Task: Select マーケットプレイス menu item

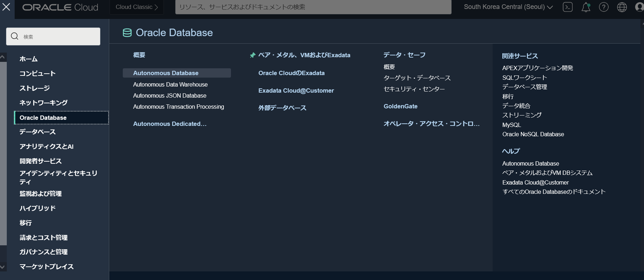Action: [46, 267]
